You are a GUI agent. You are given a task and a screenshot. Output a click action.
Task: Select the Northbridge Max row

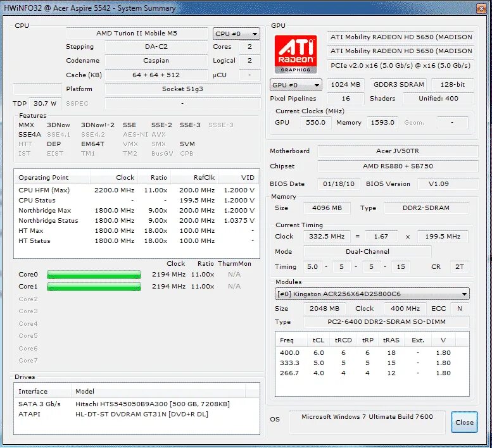pyautogui.click(x=137, y=210)
